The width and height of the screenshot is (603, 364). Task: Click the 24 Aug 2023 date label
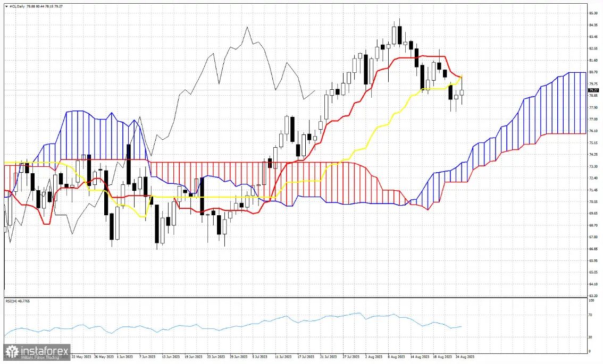[x=465, y=357]
